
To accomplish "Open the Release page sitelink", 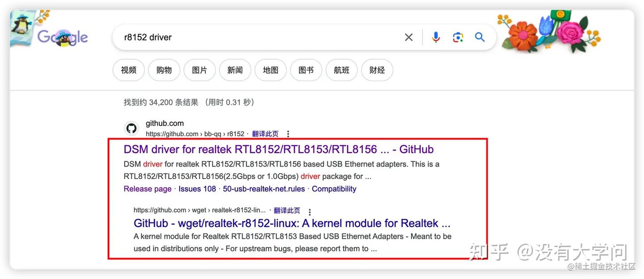I will tap(148, 189).
